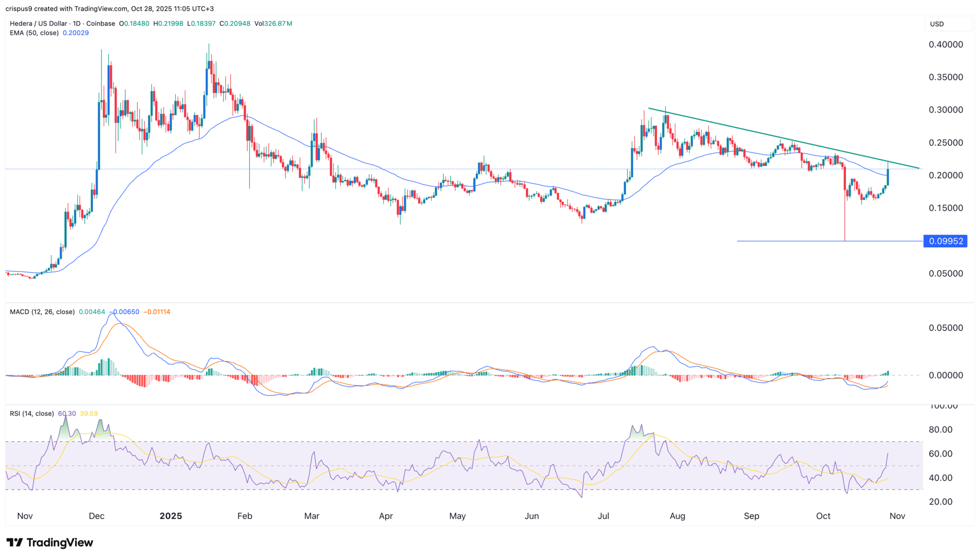The width and height of the screenshot is (980, 559).
Task: Select the MACD (12, 26, close) legend
Action: tap(42, 312)
